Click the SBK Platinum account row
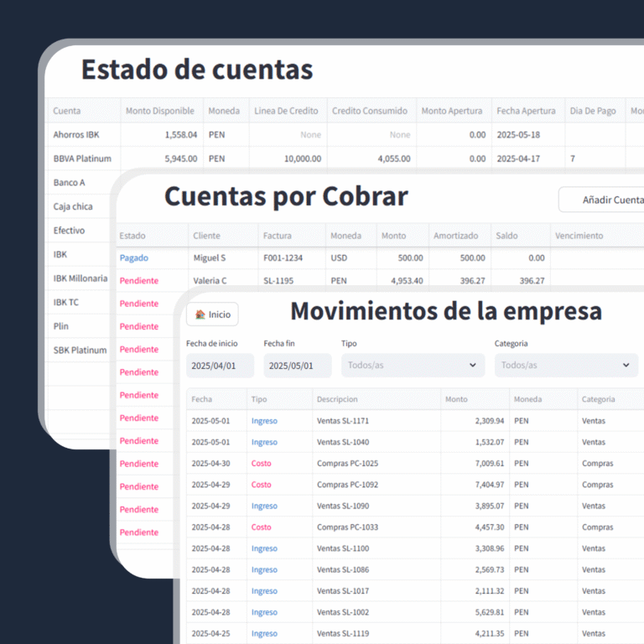Screen dimensions: 644x644 click(80, 351)
